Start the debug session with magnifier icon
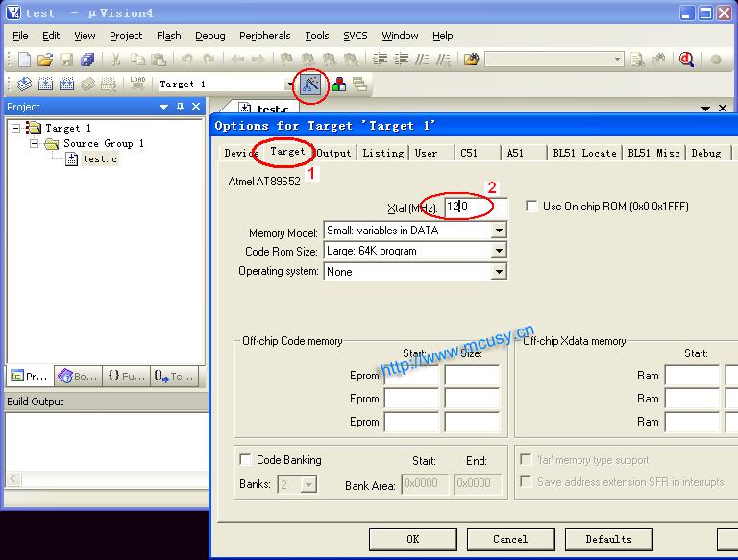The width and height of the screenshot is (738, 560). point(686,60)
